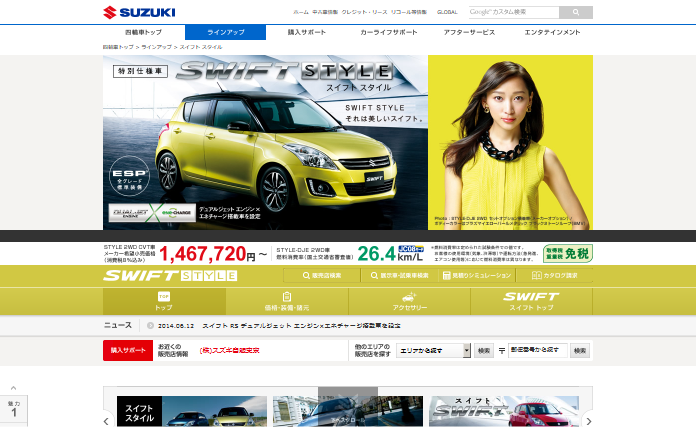Click the Google custom search field
Viewport: 696px width, 427px height.
(514, 12)
